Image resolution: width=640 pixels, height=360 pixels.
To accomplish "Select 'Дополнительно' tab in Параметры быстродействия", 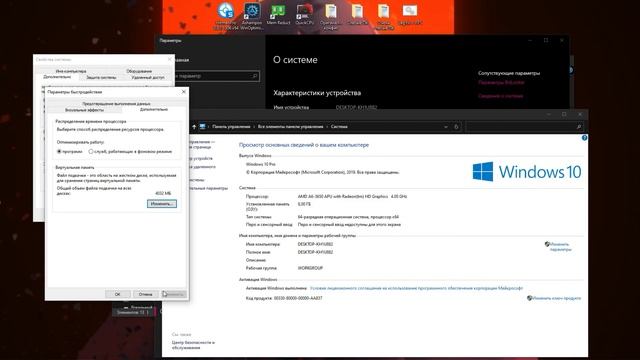I will [x=154, y=109].
